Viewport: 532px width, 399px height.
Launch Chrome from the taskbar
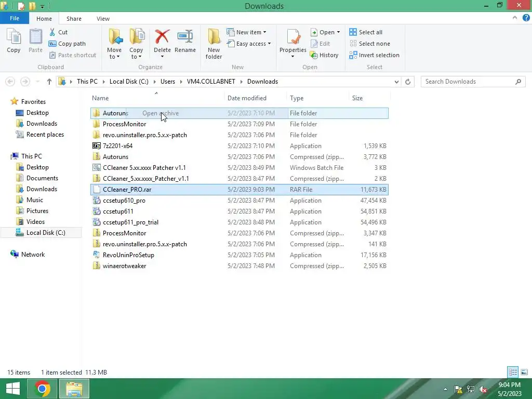pyautogui.click(x=42, y=389)
